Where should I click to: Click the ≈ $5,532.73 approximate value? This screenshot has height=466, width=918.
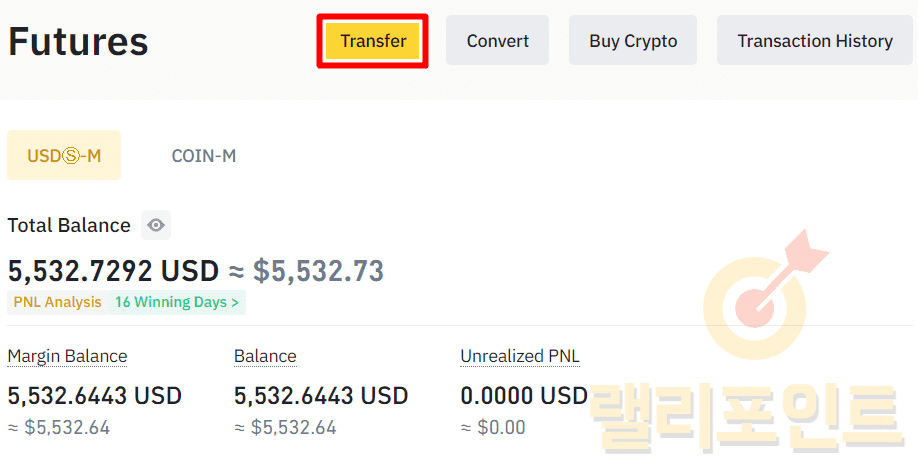pos(318,270)
